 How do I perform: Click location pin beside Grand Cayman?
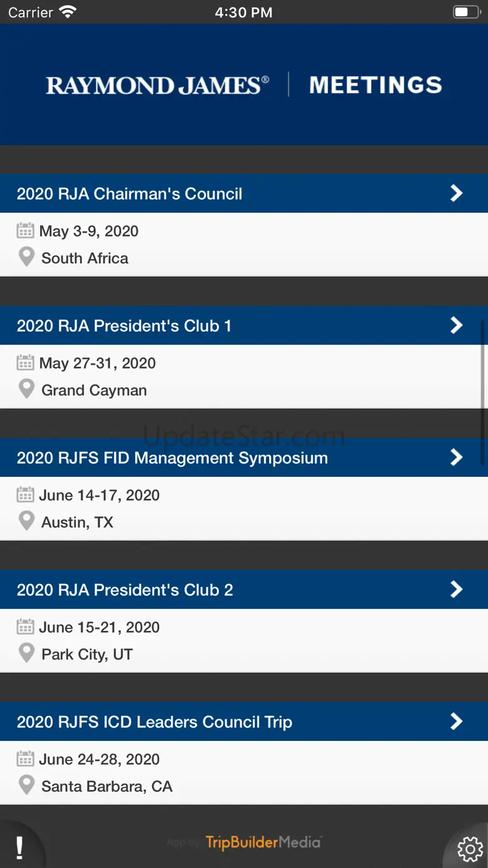(26, 389)
